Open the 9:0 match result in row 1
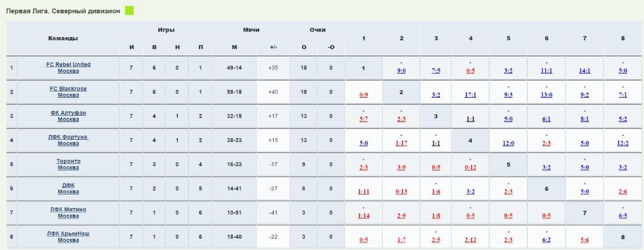This screenshot has height=250, width=644. click(x=401, y=70)
